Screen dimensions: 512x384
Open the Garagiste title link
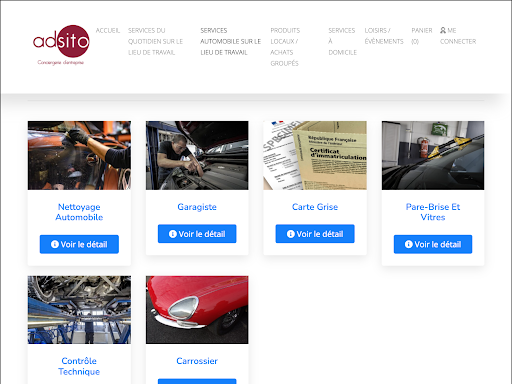pyautogui.click(x=197, y=207)
